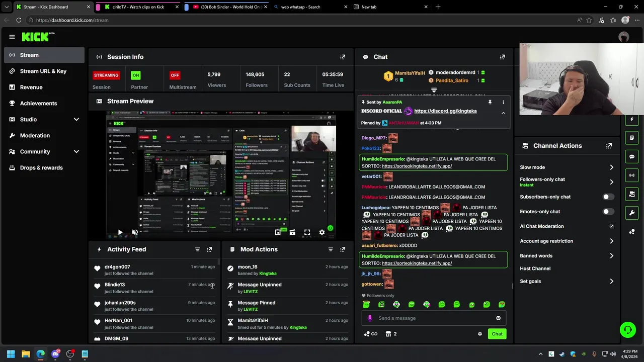644x362 pixels.
Task: Select the first halo emote in quick bar
Action: point(366,305)
